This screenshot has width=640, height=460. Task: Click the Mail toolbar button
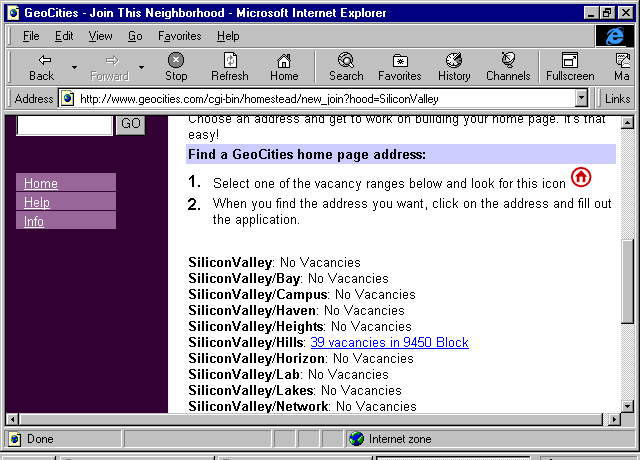point(621,67)
